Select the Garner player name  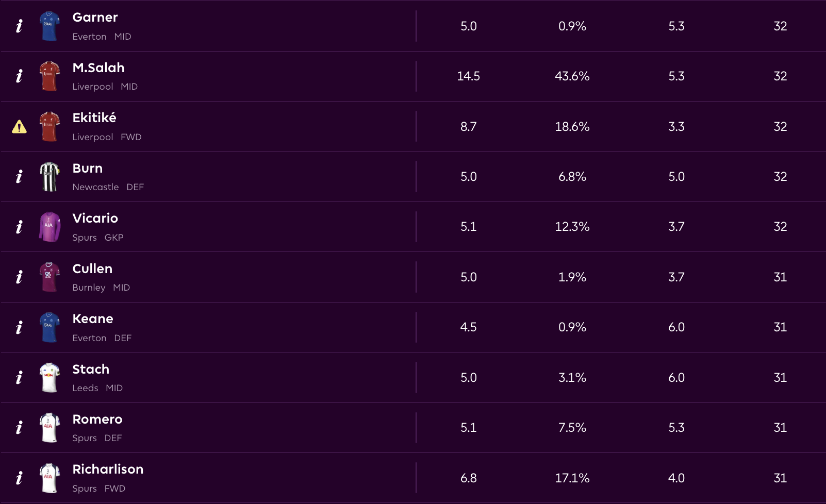(95, 18)
